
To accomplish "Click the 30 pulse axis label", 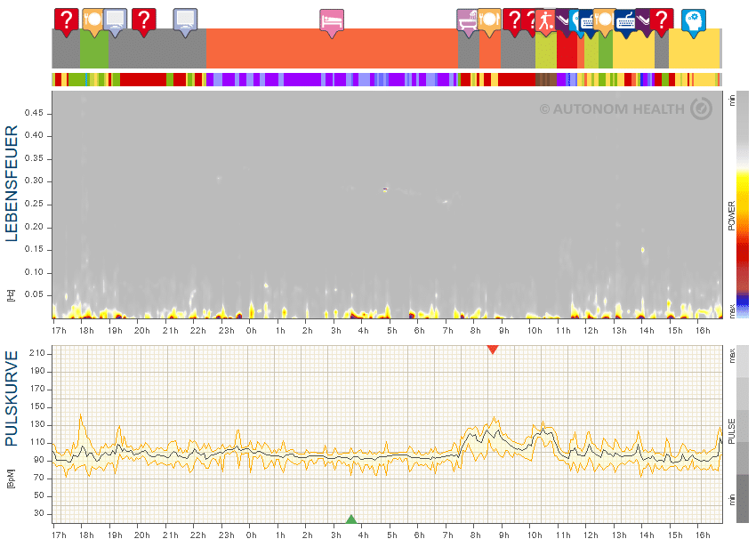I will pyautogui.click(x=39, y=513).
